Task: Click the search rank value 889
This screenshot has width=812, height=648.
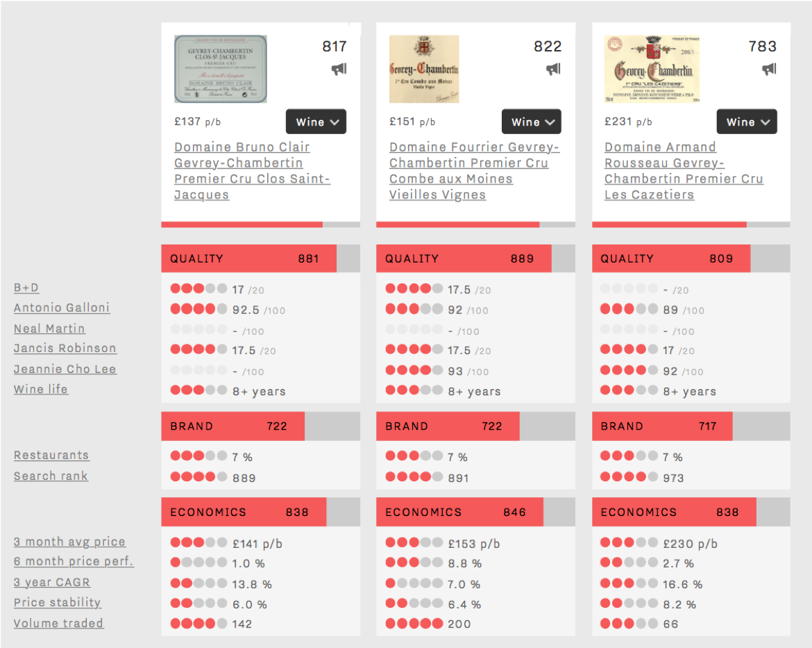Action: pos(244,478)
